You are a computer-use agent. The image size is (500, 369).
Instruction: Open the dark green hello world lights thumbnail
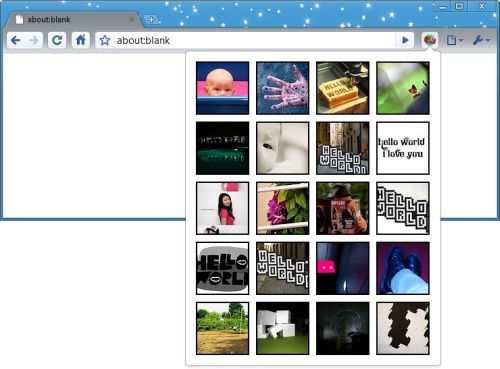(223, 148)
